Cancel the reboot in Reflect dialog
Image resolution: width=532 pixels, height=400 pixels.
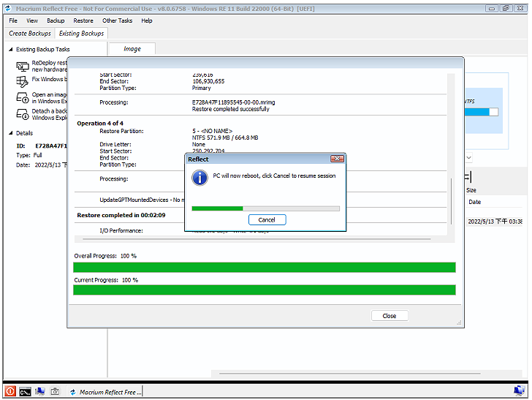pyautogui.click(x=267, y=219)
